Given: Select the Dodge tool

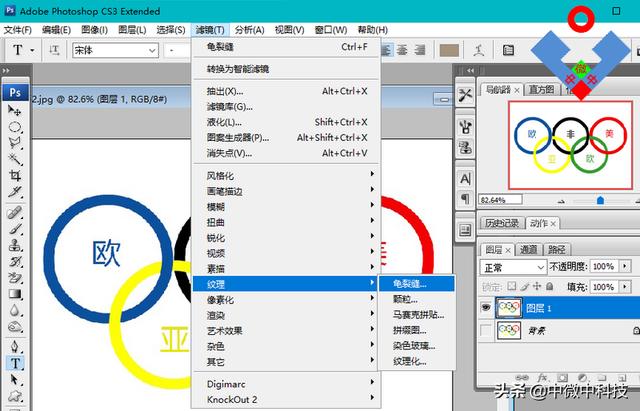Looking at the screenshot, I should (x=15, y=327).
